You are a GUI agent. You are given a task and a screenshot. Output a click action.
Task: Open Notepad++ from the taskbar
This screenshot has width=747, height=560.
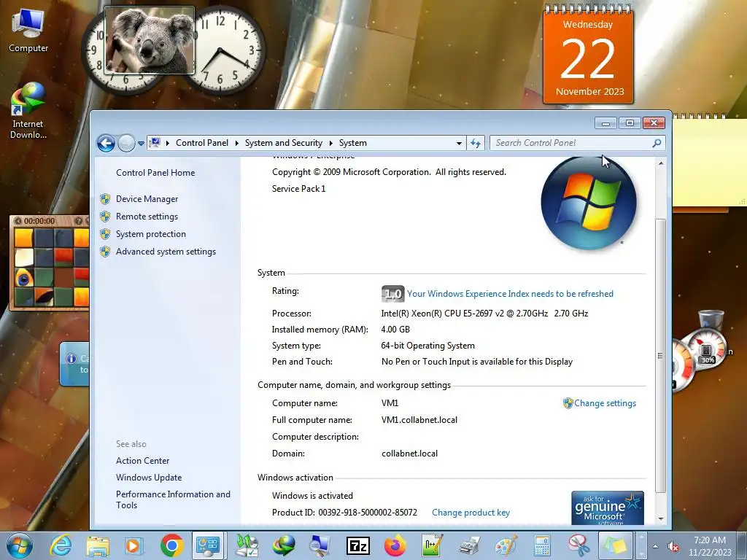432,545
